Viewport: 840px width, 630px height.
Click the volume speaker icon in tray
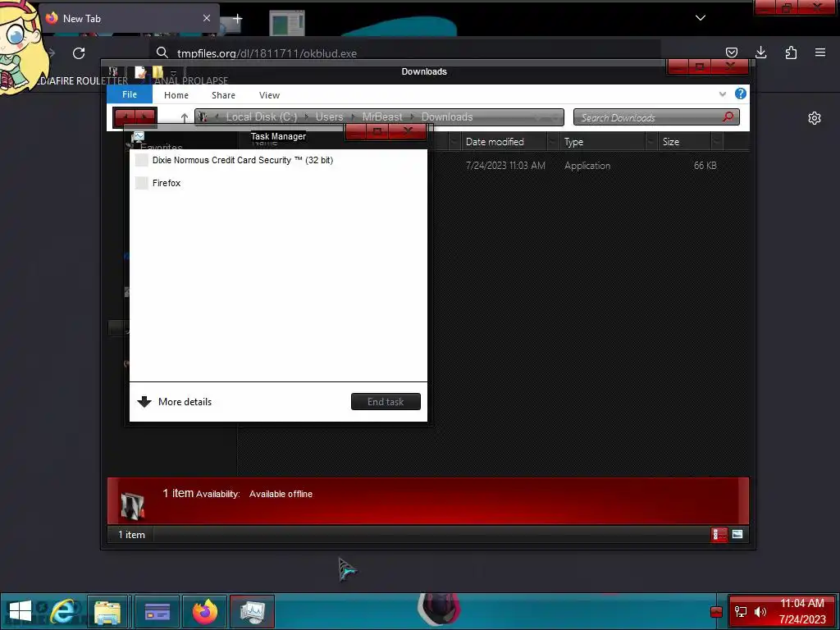pos(760,612)
